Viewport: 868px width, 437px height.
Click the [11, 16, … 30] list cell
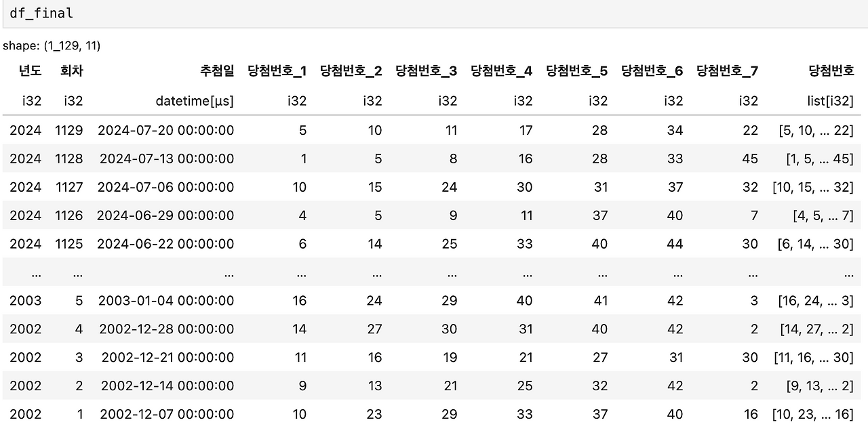pyautogui.click(x=814, y=358)
